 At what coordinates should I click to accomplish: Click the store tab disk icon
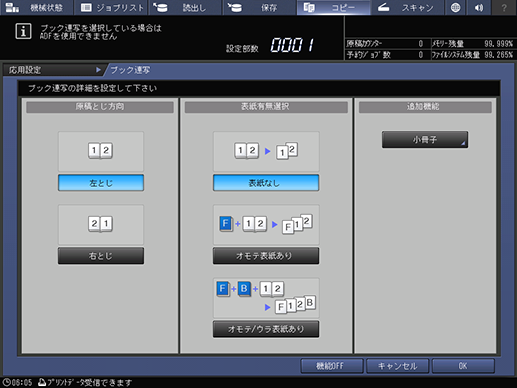235,7
